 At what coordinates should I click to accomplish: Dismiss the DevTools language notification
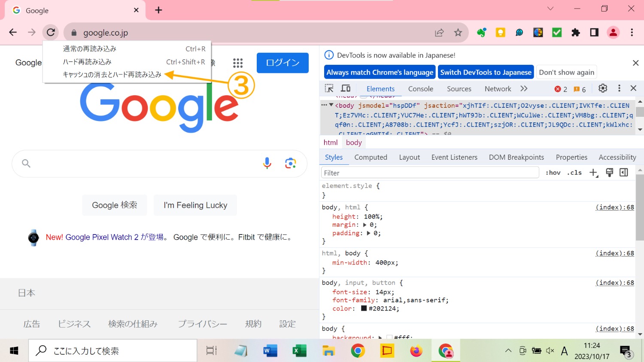(635, 63)
